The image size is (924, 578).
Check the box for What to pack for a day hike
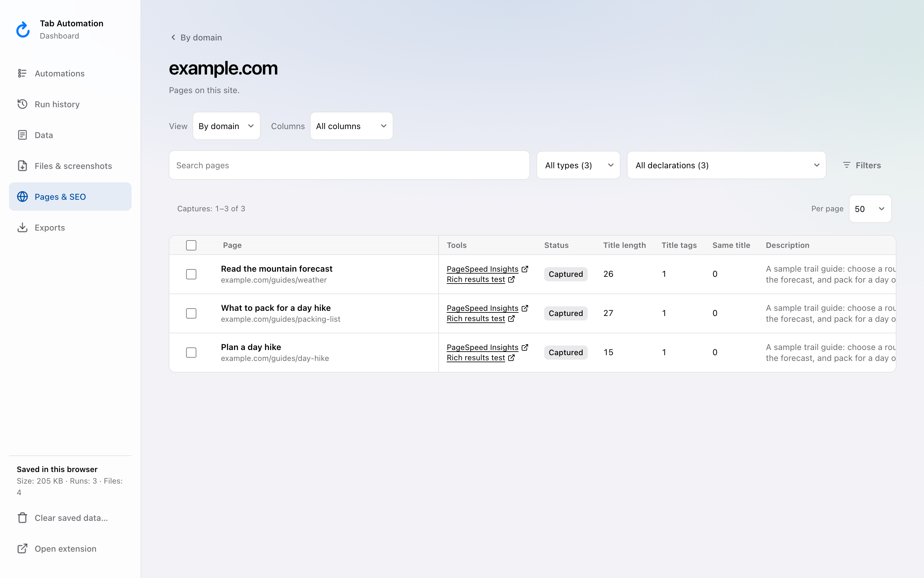(x=191, y=313)
